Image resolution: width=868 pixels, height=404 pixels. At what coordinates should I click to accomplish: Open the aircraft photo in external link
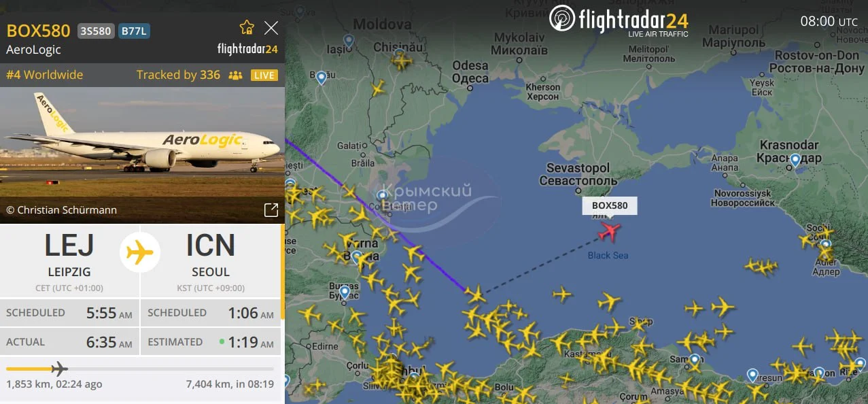271,209
